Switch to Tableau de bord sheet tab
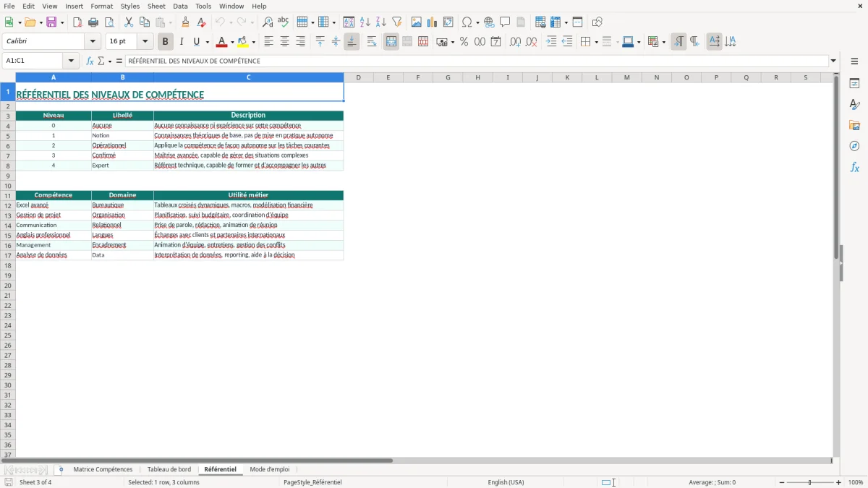This screenshot has height=488, width=868. point(169,470)
